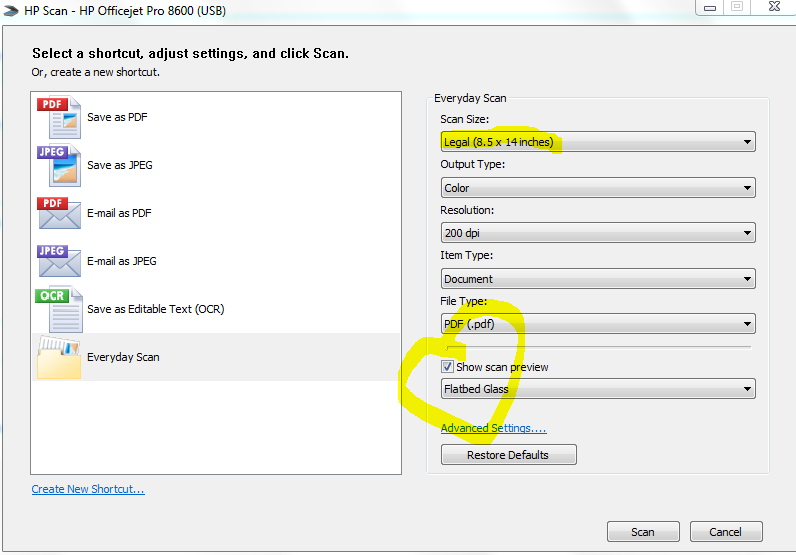Uncheck the Show scan preview checkbox
796x555 pixels.
[x=448, y=367]
